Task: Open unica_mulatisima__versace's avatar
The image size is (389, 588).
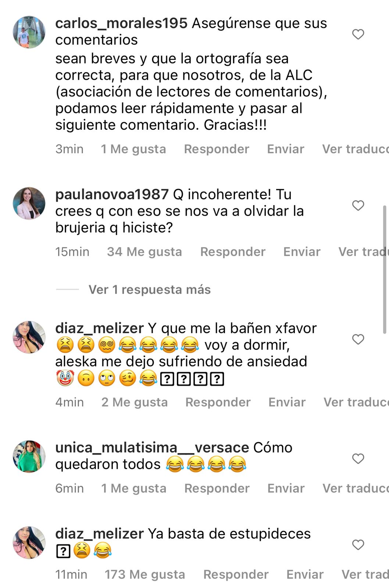Action: tap(29, 456)
